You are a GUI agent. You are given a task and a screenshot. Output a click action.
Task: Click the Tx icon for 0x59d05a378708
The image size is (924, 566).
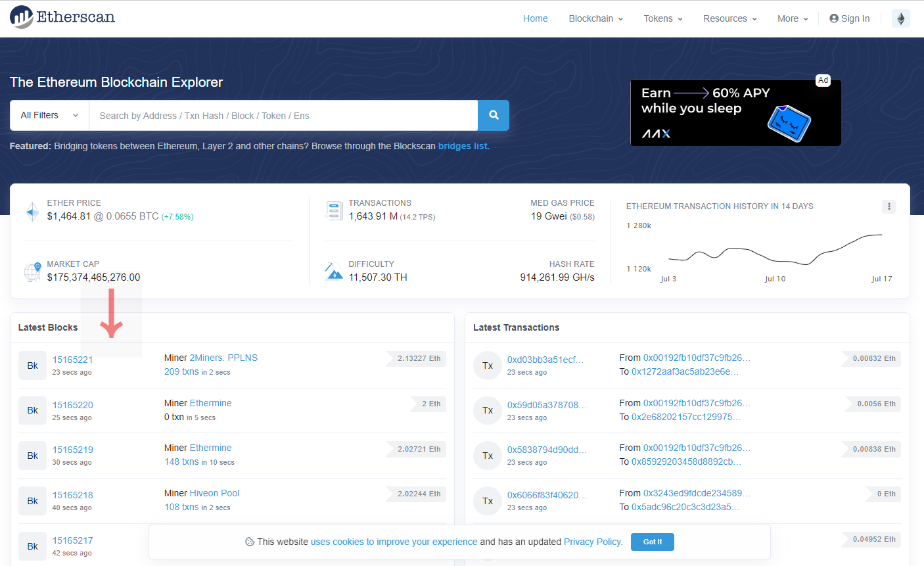click(x=488, y=410)
